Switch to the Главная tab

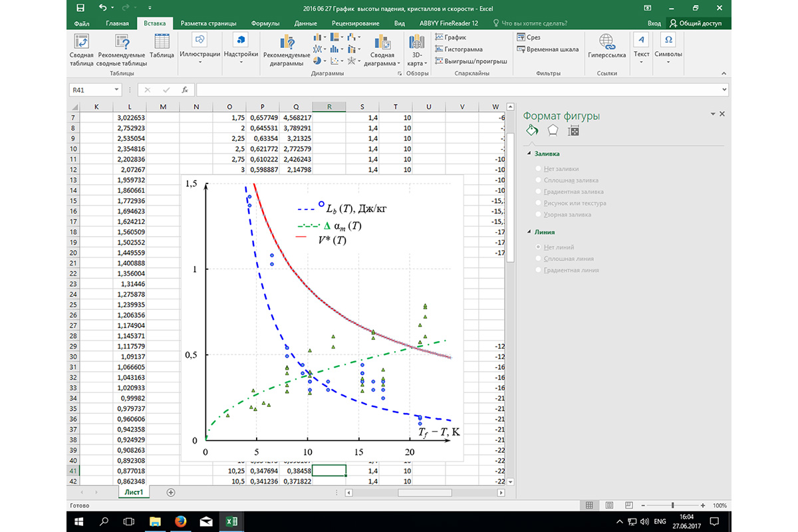pos(117,23)
